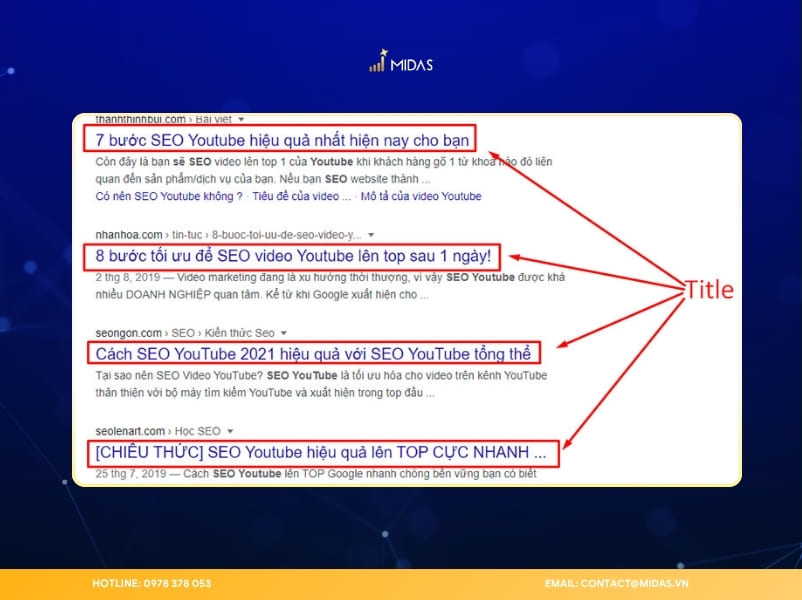Click the MIDAS logo at the top
Image resolution: width=802 pixels, height=600 pixels.
(401, 61)
